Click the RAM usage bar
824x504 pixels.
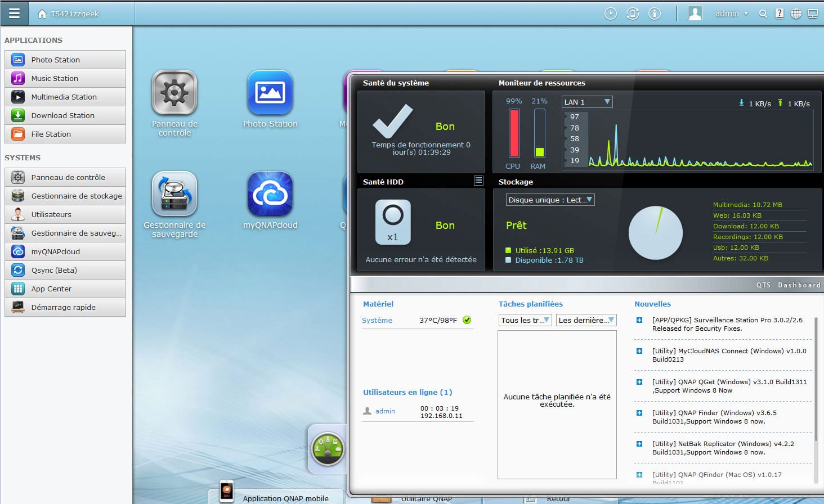539,133
